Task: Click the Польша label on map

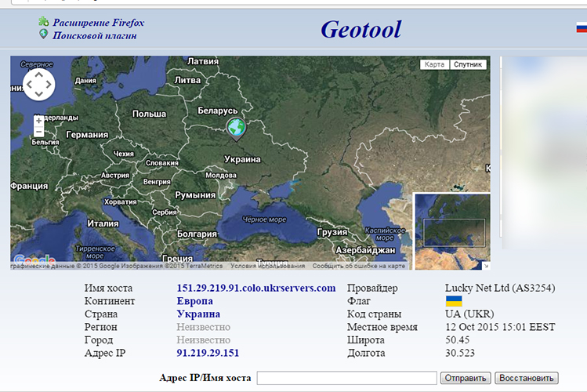Action: [149, 114]
